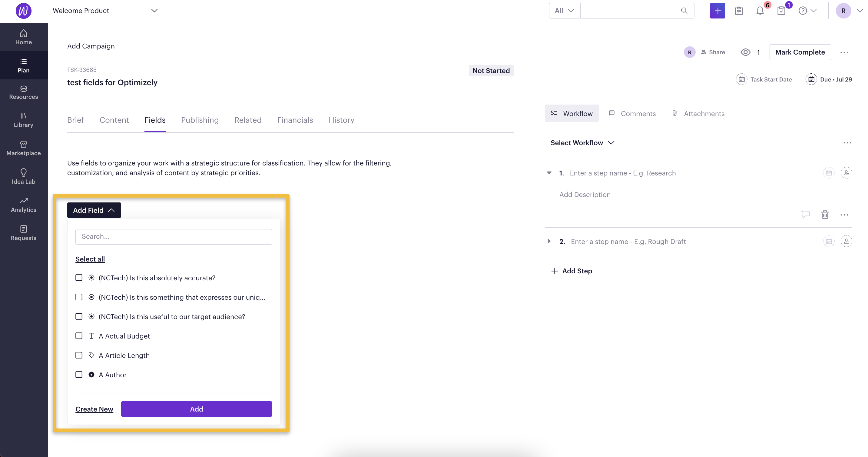The height and width of the screenshot is (457, 868).
Task: Open step 1 more options ellipsis
Action: click(x=844, y=215)
